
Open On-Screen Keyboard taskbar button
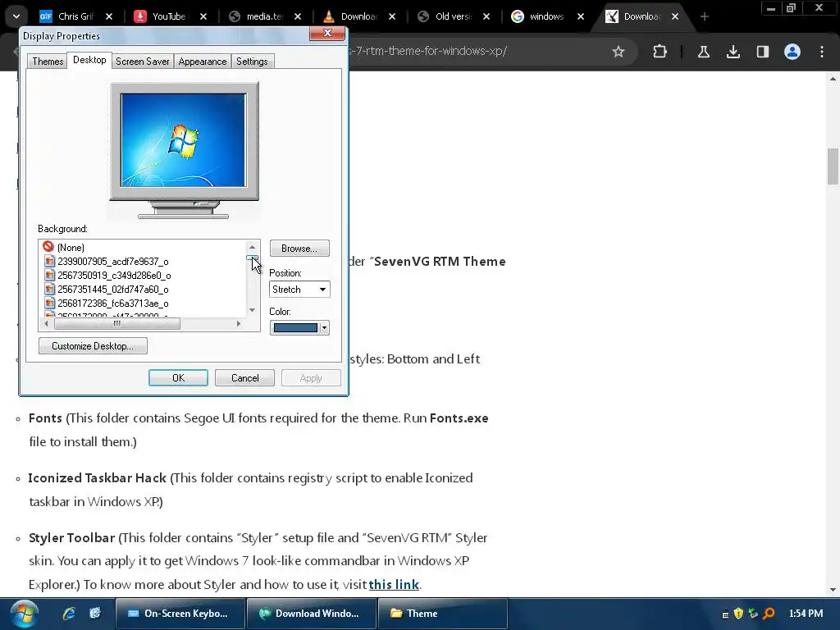point(180,614)
